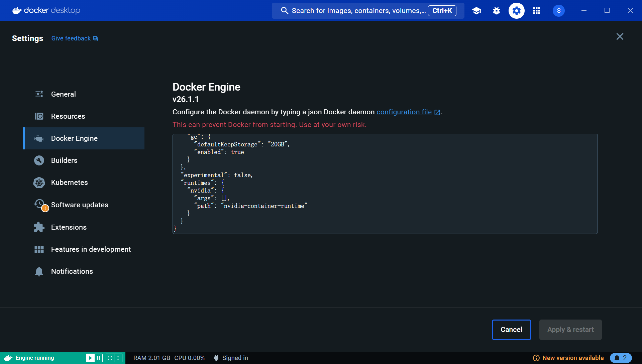Viewport: 642px width, 364px height.
Task: Click the Software updates clock icon
Action: 40,204
